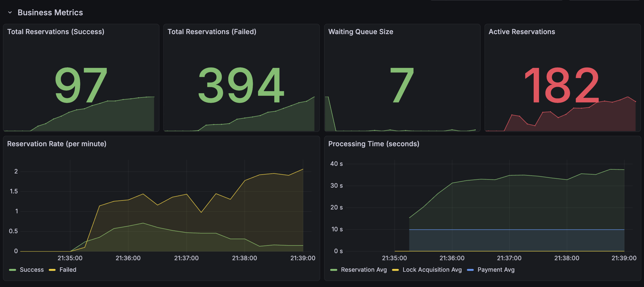Click the Reservation Rate (per minute) title

click(x=57, y=144)
